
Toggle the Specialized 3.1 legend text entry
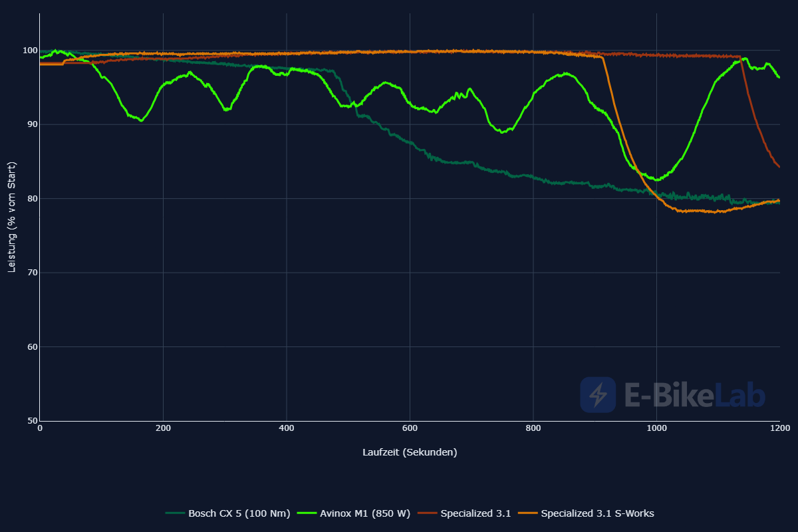click(475, 513)
